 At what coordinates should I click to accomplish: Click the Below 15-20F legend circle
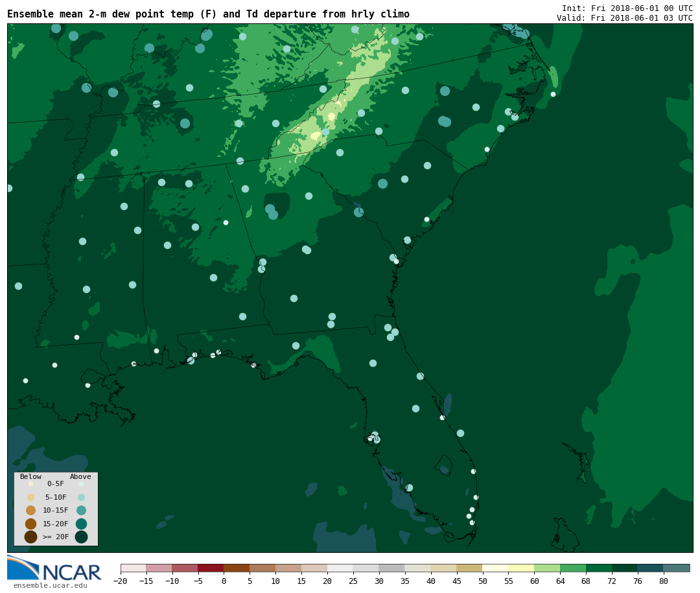[31, 524]
